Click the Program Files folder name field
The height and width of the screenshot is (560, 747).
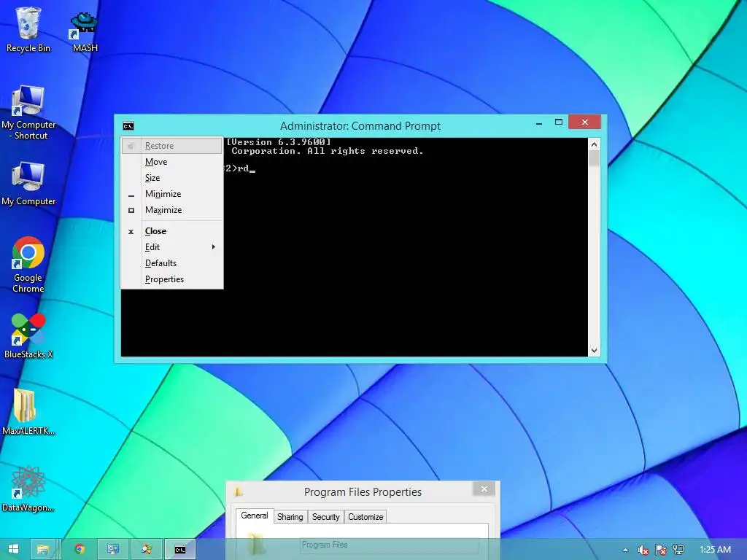tap(390, 545)
